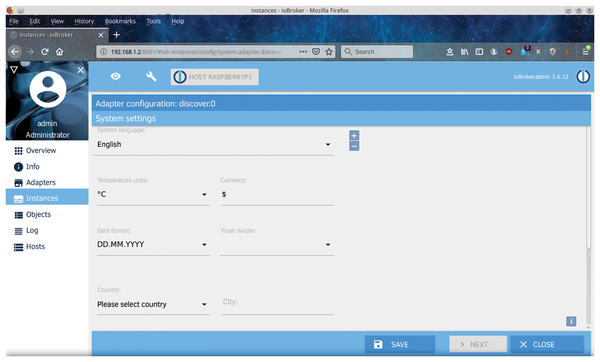Open the View menu
The height and width of the screenshot is (362, 600).
point(57,21)
